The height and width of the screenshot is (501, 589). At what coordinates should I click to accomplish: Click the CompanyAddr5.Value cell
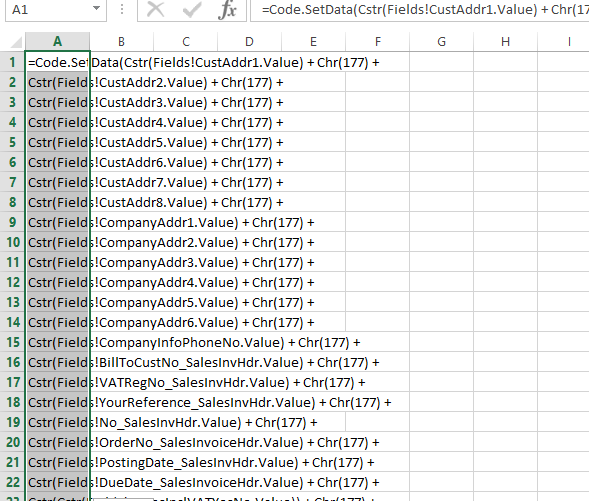(x=57, y=302)
